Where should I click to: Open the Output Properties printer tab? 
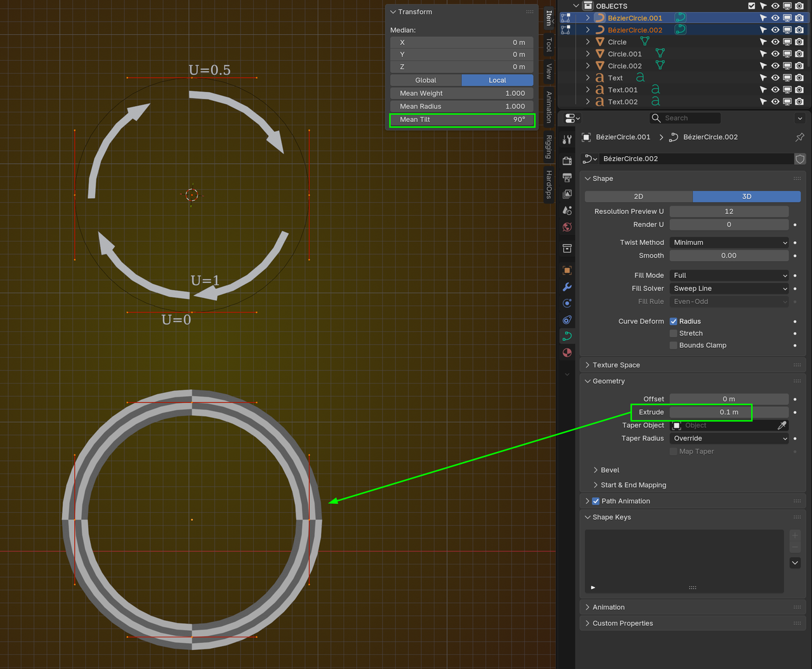(566, 178)
